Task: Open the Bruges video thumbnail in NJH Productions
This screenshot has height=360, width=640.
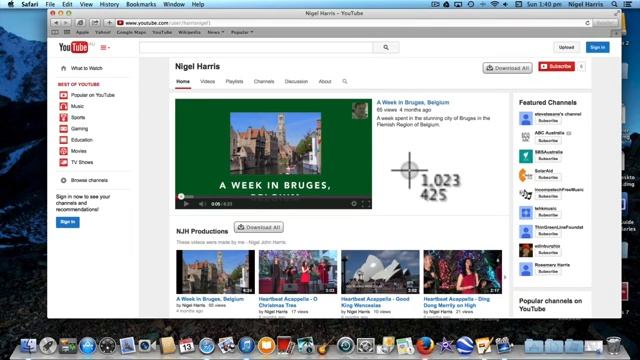Action: pyautogui.click(x=216, y=272)
